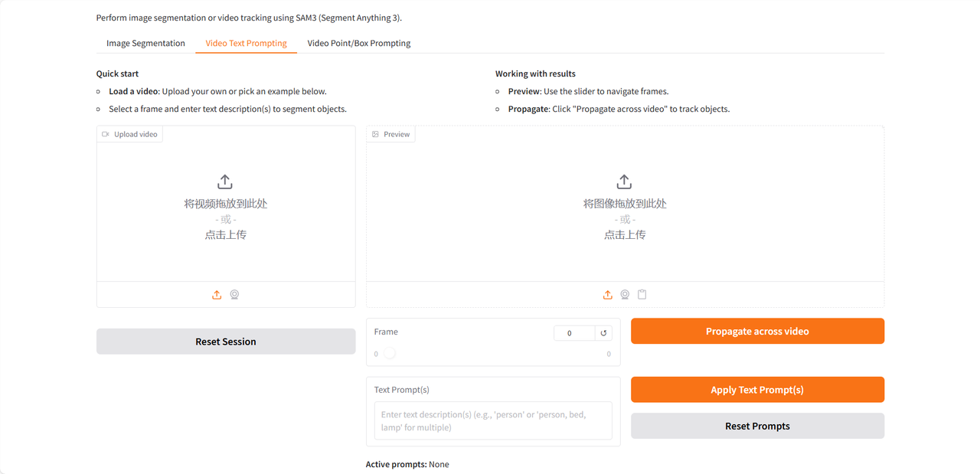Choose the webcam icon below the Preview panel
Viewport: 980px width, 474px height.
coord(626,295)
